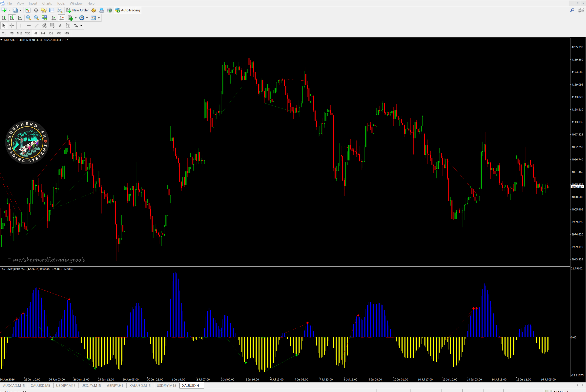Screen dimensions: 586x392
Task: Click the Zoom Out magnifier icon
Action: click(36, 18)
